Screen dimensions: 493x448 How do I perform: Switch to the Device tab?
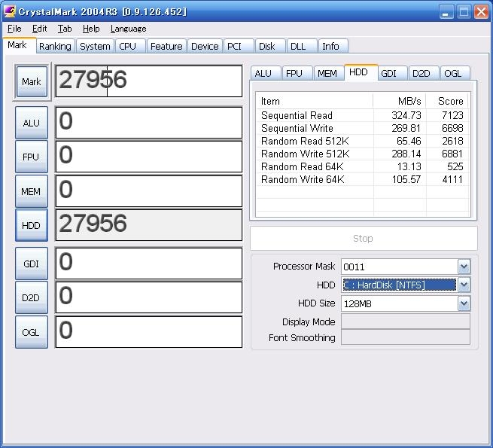click(205, 46)
